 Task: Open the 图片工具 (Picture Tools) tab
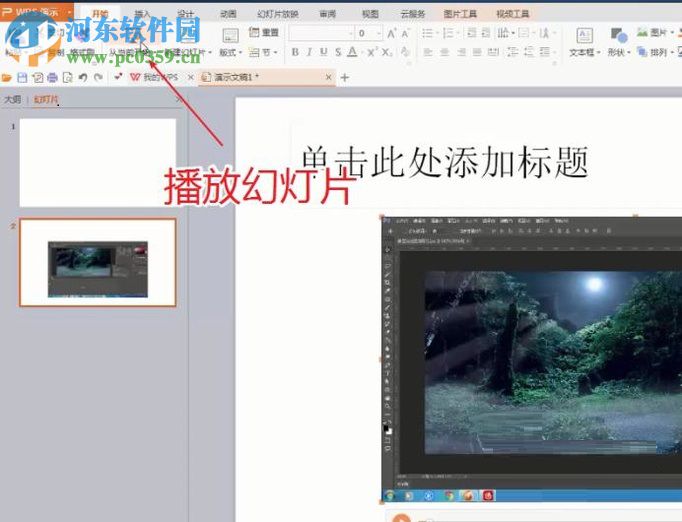(460, 13)
